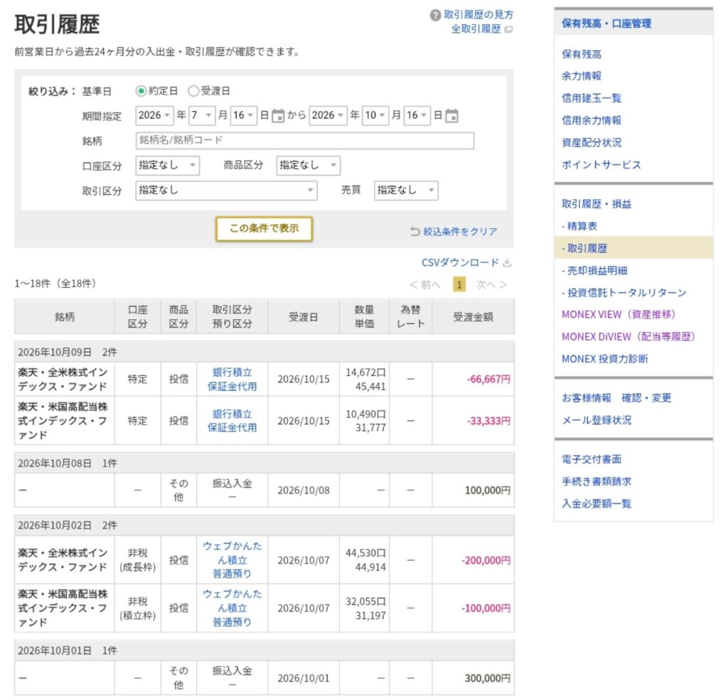Open 手続き書類請求 link
Screen dimensions: 728x700
coord(596,482)
